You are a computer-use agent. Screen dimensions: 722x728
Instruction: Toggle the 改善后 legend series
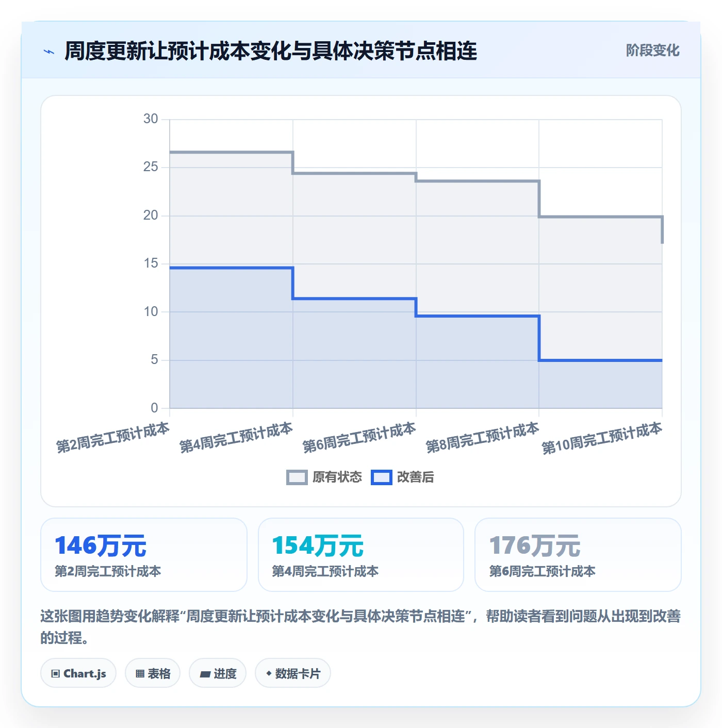(403, 477)
